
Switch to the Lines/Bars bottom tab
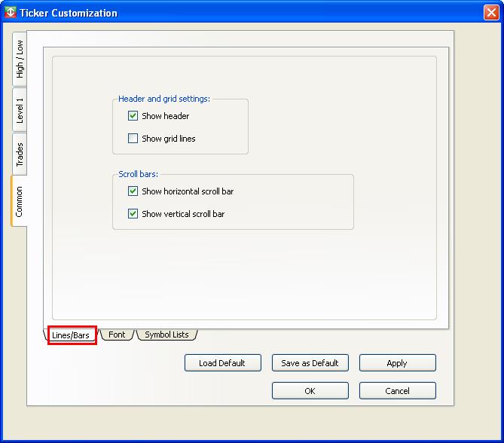[71, 335]
